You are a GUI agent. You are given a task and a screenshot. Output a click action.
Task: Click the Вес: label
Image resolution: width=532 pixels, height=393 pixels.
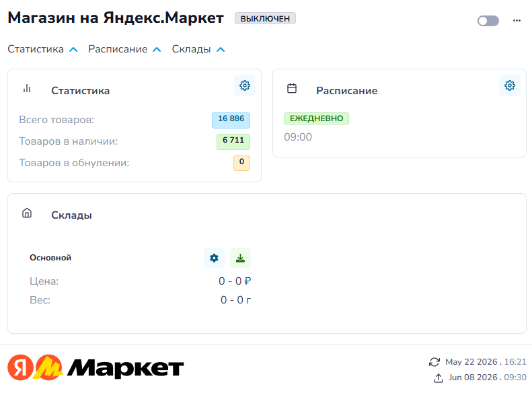coord(40,300)
